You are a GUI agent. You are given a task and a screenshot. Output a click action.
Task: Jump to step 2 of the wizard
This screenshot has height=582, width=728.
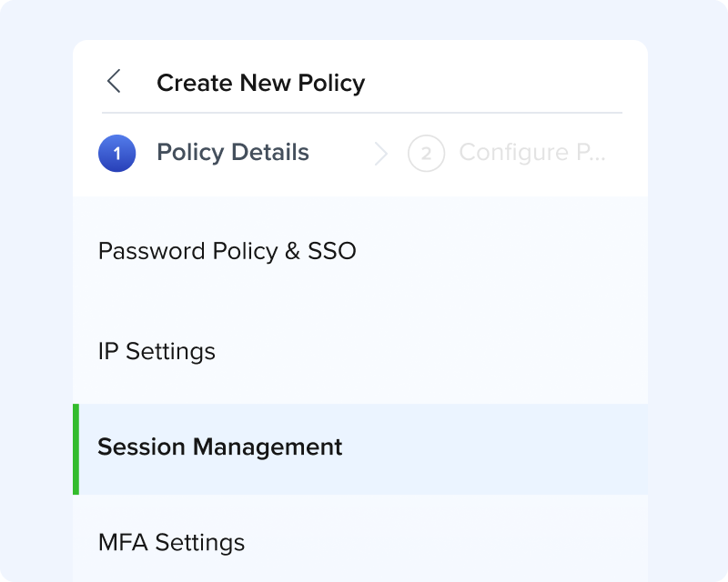point(426,153)
